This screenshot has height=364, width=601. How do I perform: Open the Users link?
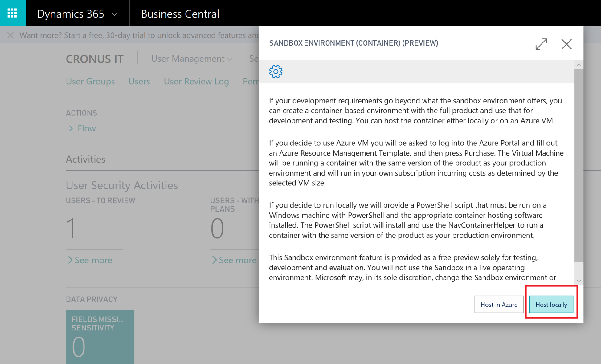click(x=139, y=81)
